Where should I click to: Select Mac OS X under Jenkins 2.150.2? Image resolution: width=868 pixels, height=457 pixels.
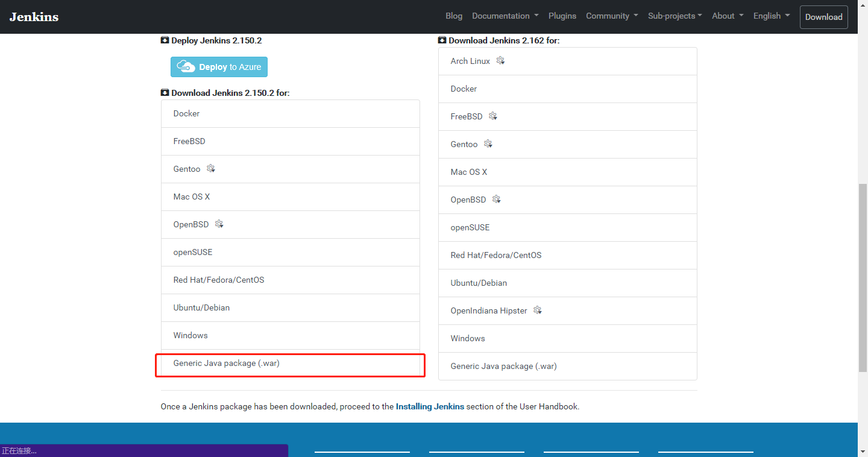coord(291,197)
